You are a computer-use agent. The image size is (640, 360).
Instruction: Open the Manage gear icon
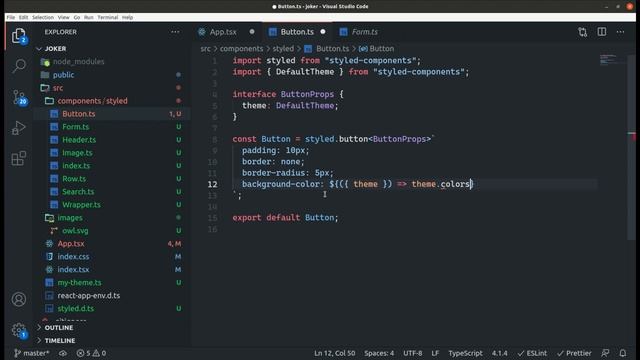coord(19,330)
